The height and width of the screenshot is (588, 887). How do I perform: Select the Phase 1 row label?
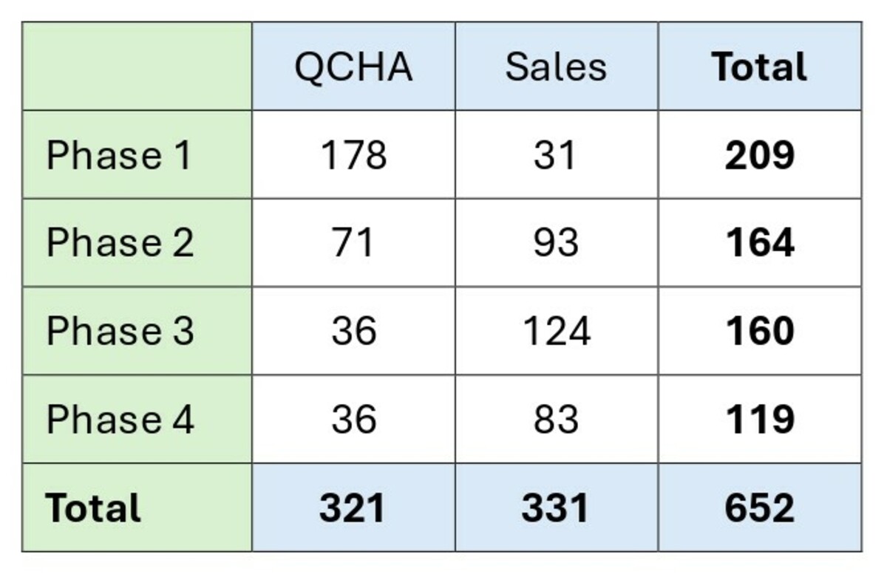coord(137,154)
